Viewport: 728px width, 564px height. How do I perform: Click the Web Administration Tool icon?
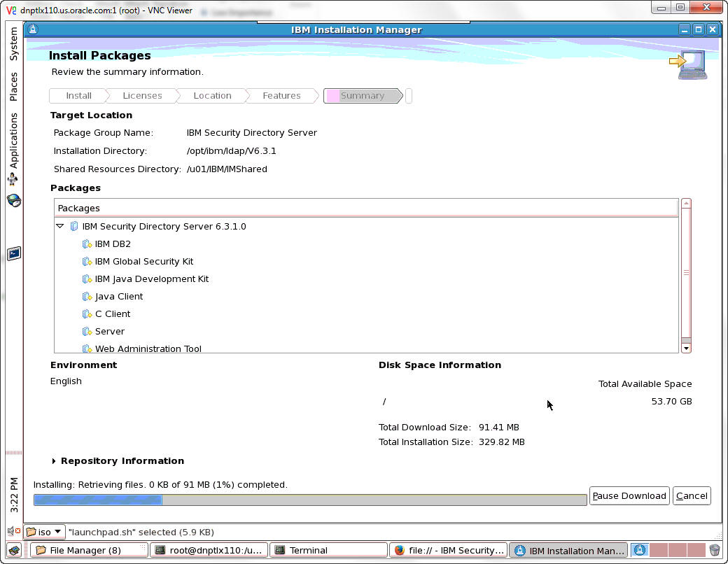coord(87,348)
